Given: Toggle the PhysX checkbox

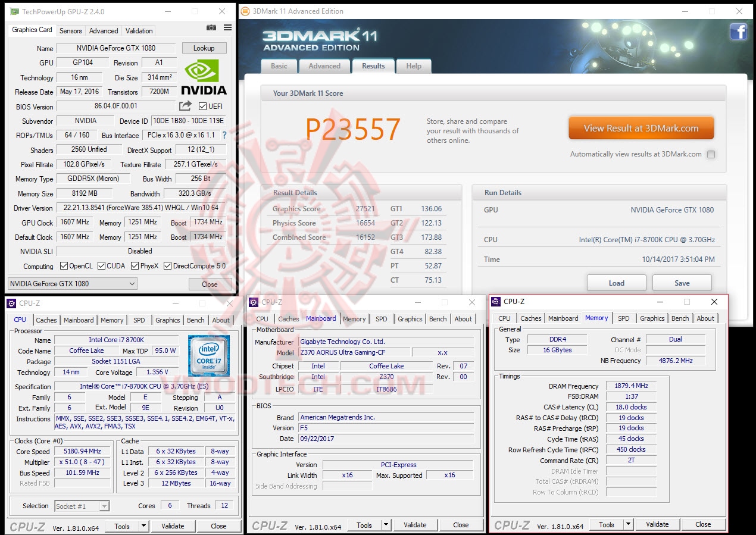Looking at the screenshot, I should tap(135, 266).
